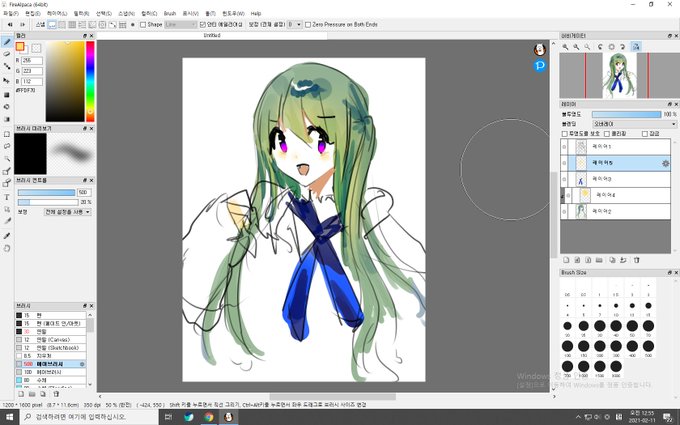This screenshot has height=425, width=680.
Task: Select the Magic Wand tool
Action: pyautogui.click(x=7, y=158)
